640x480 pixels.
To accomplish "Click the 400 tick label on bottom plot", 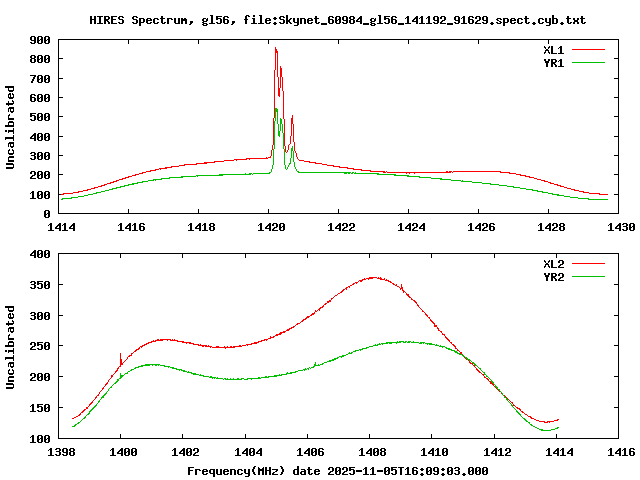I will (x=40, y=254).
